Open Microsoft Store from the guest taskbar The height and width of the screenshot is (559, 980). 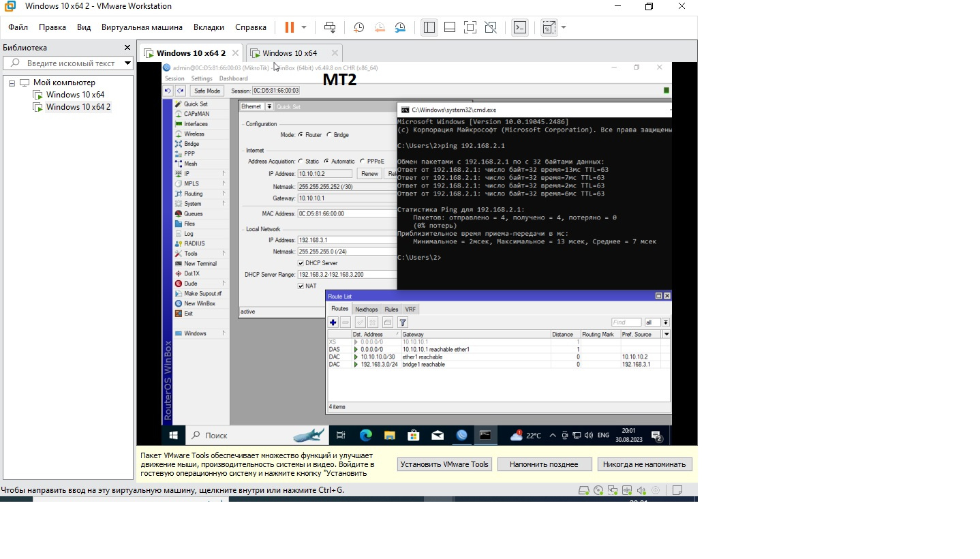click(413, 435)
